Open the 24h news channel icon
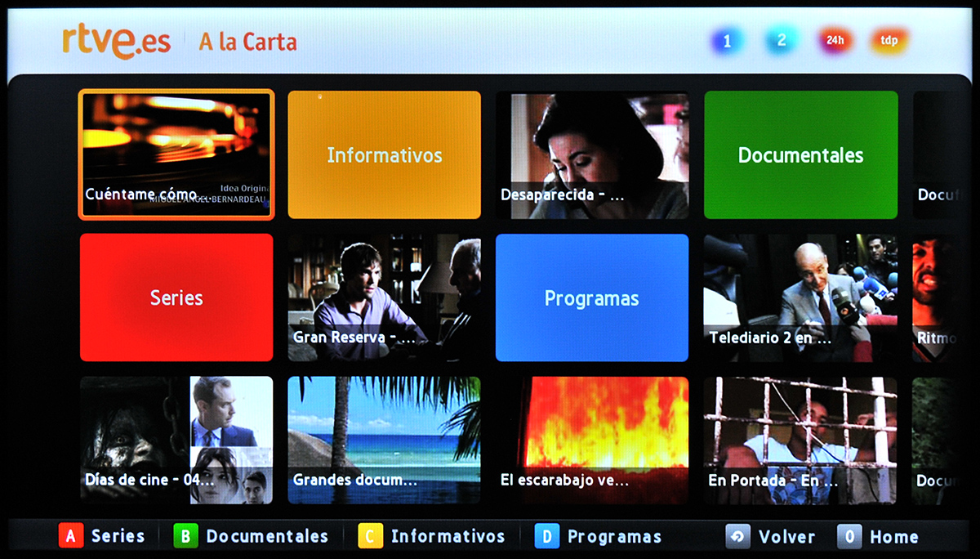The width and height of the screenshot is (980, 559). coord(835,40)
